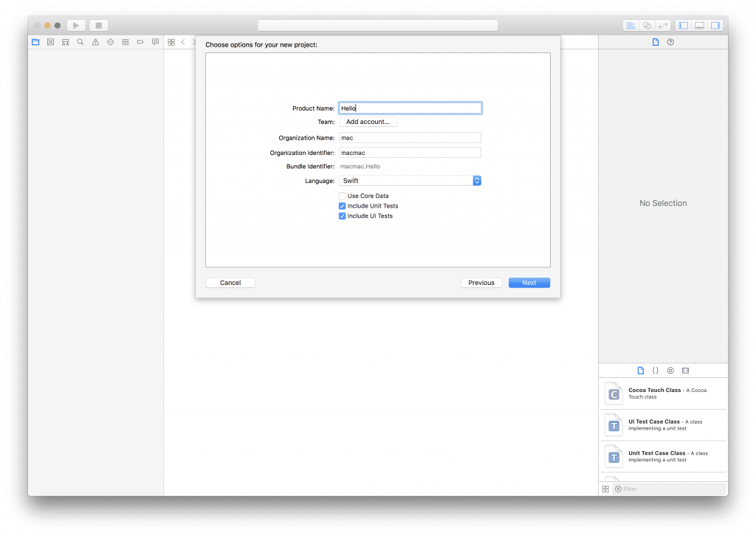Uncheck Include Unit Tests

pyautogui.click(x=343, y=206)
